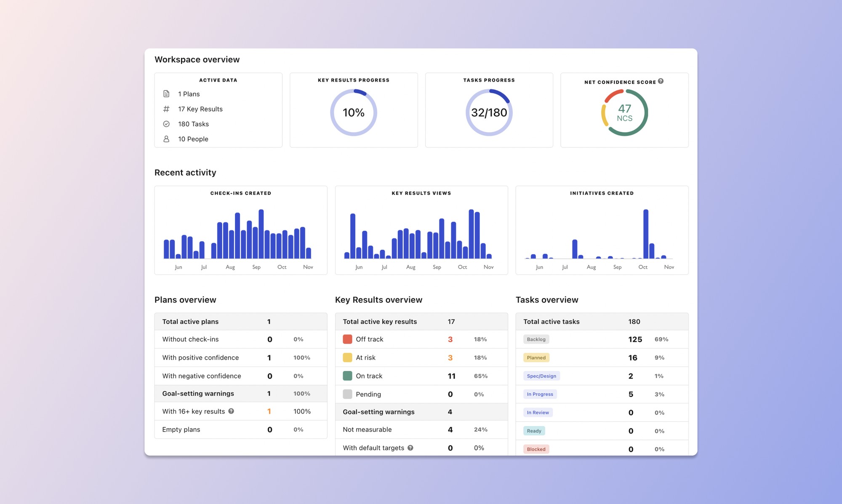Select the At risk yellow indicator
842x504 pixels.
(347, 357)
